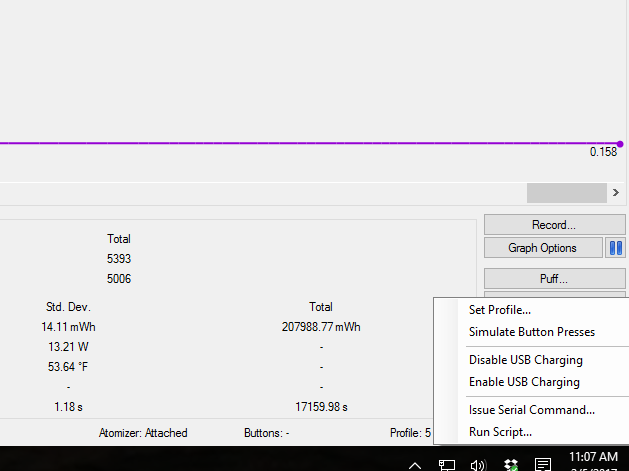Choose Set Profile... from the menu
The height and width of the screenshot is (471, 629).
(x=500, y=310)
